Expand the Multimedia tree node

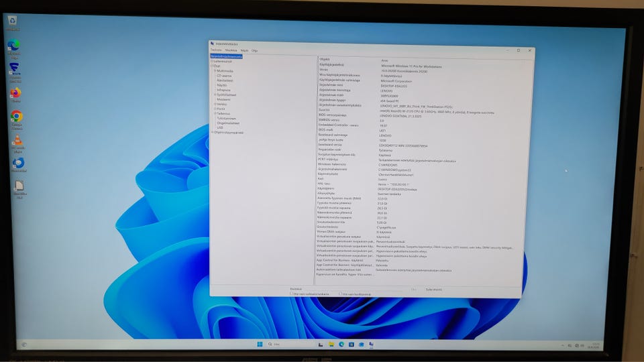(x=215, y=70)
